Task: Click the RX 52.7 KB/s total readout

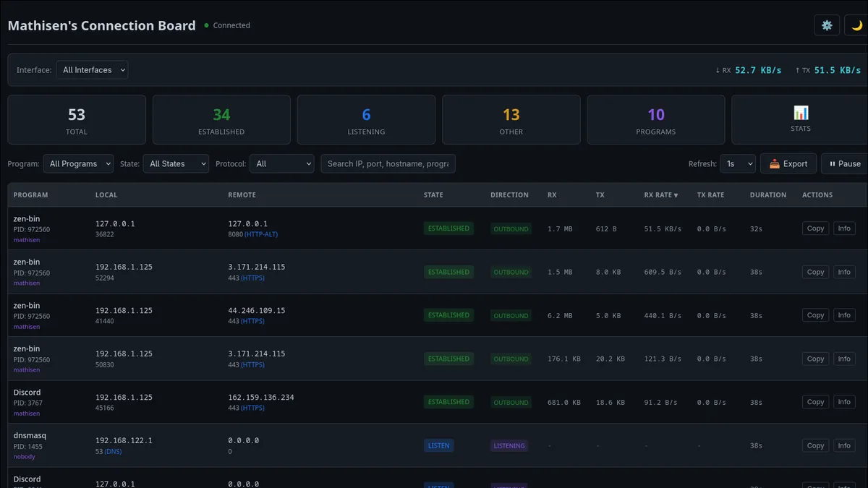Action: pos(748,70)
